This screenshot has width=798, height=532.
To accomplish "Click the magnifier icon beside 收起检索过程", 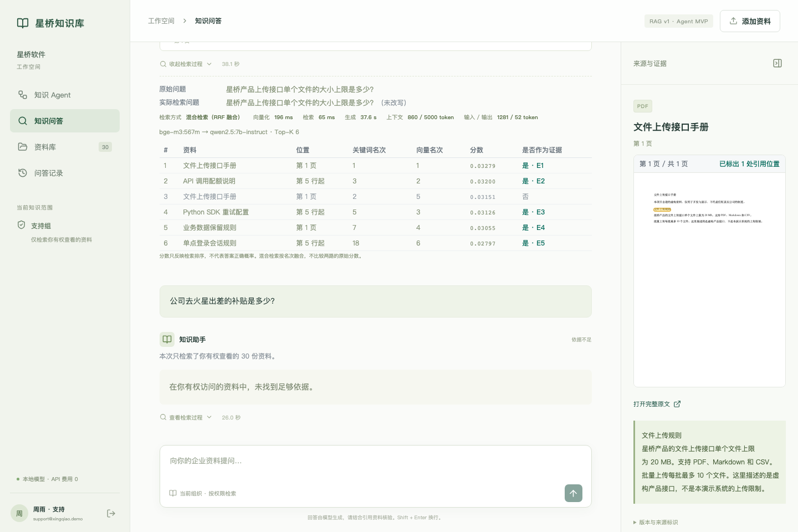I will 163,64.
